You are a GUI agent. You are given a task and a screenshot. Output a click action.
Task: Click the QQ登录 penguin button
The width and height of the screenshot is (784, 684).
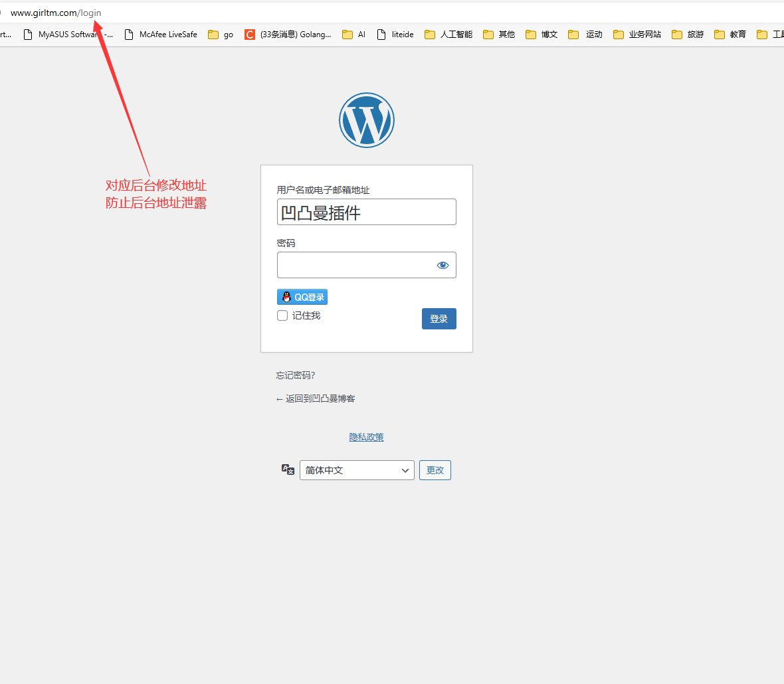302,297
